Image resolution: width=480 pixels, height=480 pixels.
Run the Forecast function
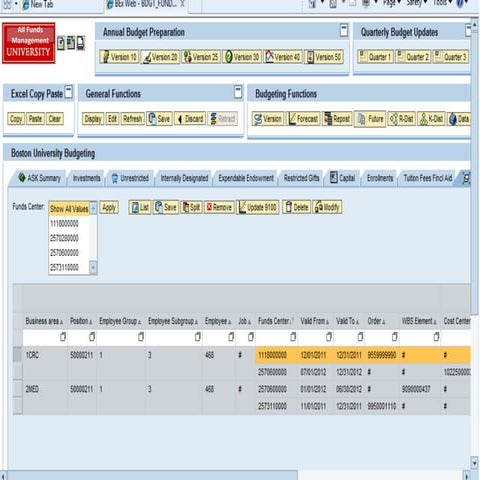[303, 119]
